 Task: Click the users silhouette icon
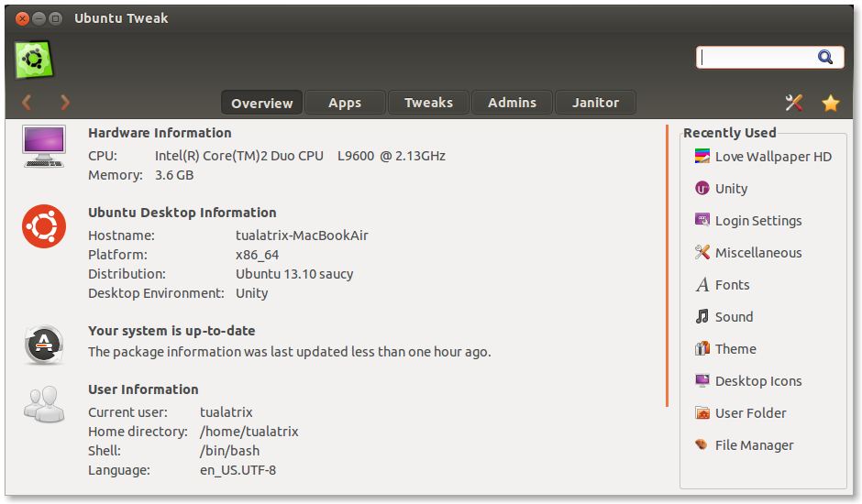(x=44, y=404)
